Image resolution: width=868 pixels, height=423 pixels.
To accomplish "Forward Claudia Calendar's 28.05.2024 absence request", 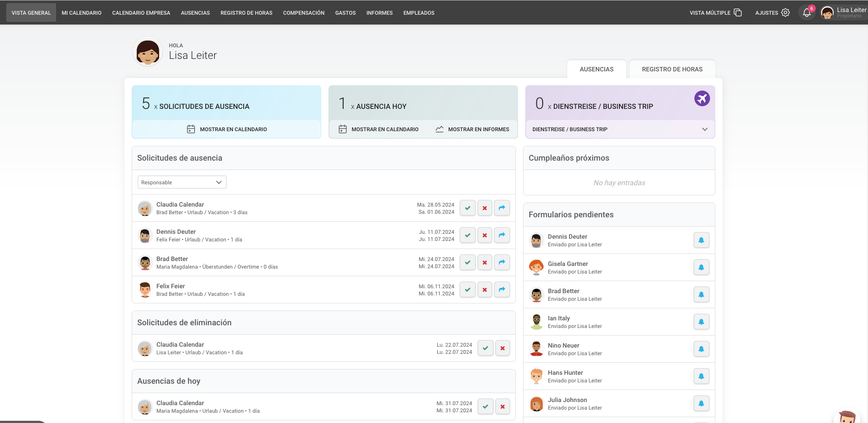I will (502, 208).
